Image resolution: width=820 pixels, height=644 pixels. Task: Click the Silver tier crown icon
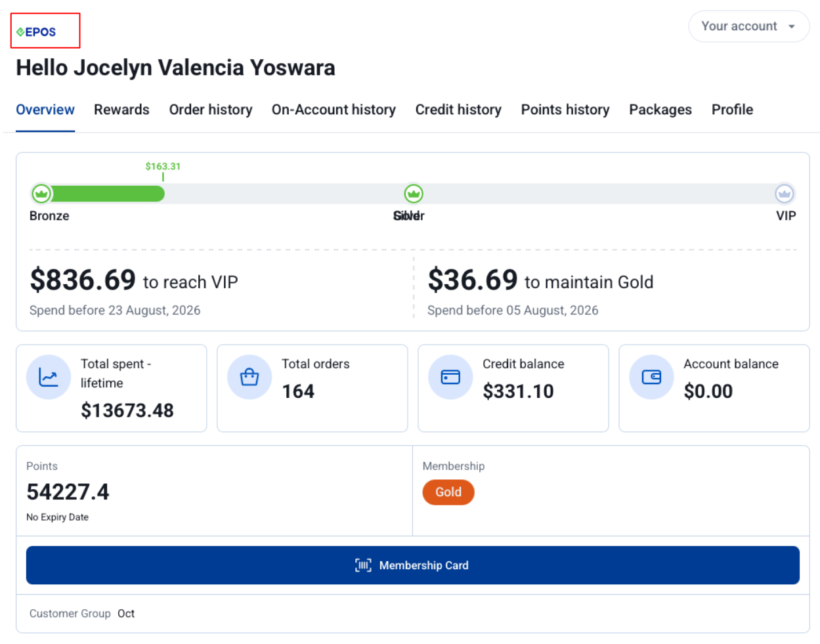pos(414,194)
